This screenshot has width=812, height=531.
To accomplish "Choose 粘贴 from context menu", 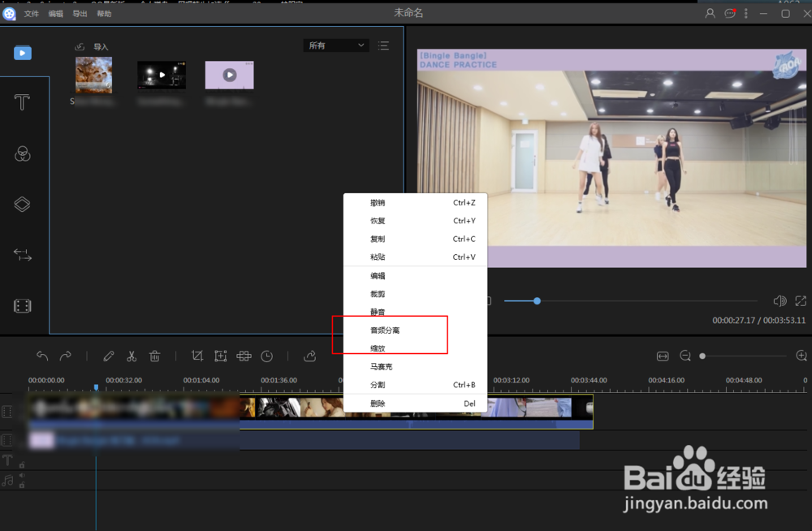I will [415, 257].
